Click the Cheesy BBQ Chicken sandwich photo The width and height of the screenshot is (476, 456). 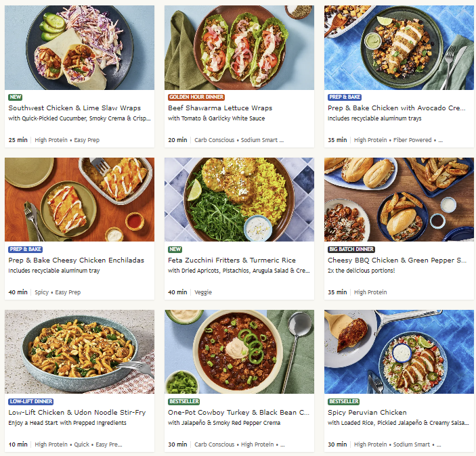tap(399, 200)
